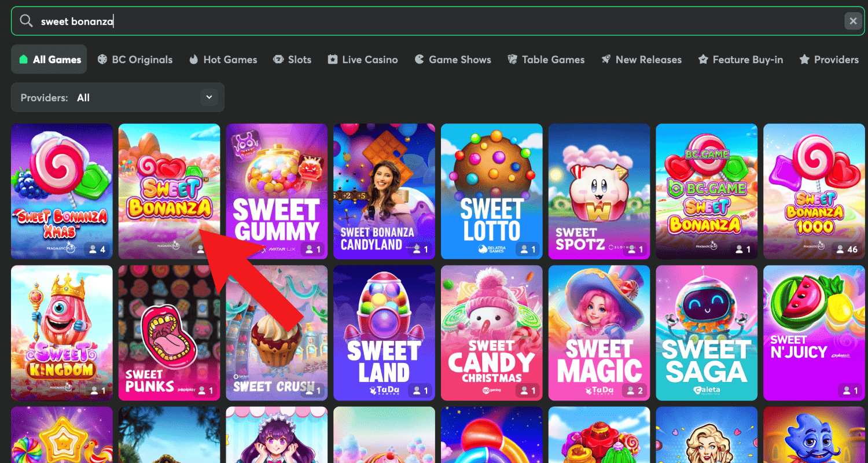Open the Sweet Crush game
868x463 pixels.
pyautogui.click(x=277, y=333)
